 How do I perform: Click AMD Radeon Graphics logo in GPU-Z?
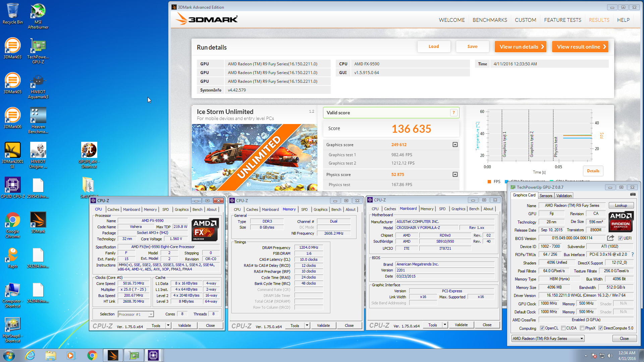(x=621, y=222)
